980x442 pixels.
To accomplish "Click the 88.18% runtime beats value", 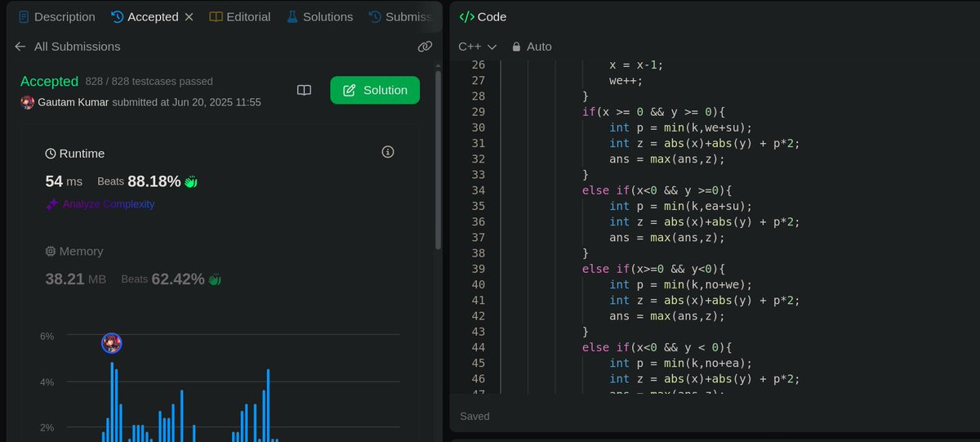I will [x=154, y=181].
